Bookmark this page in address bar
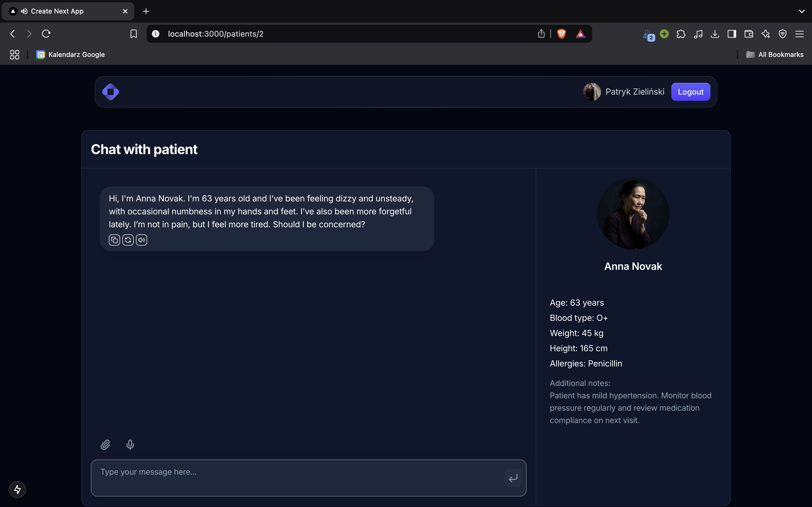 134,34
